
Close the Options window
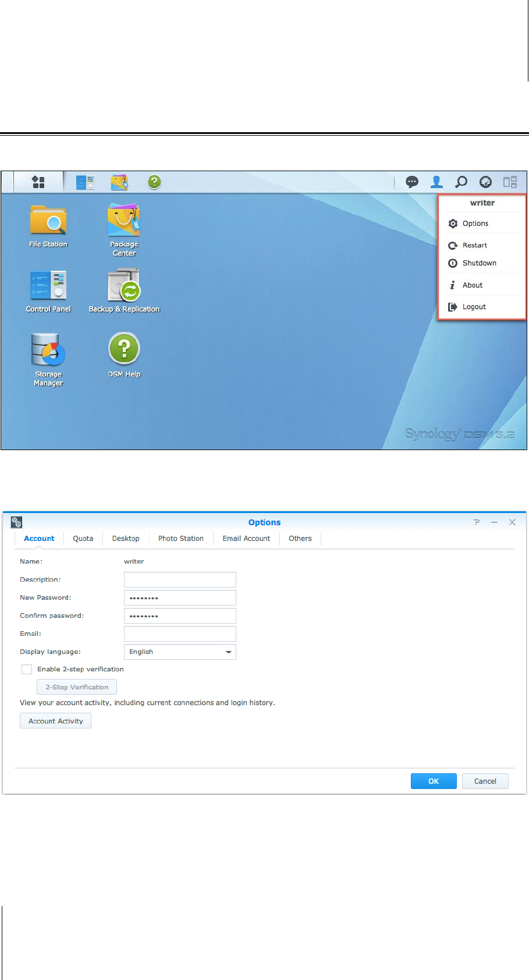coord(512,522)
